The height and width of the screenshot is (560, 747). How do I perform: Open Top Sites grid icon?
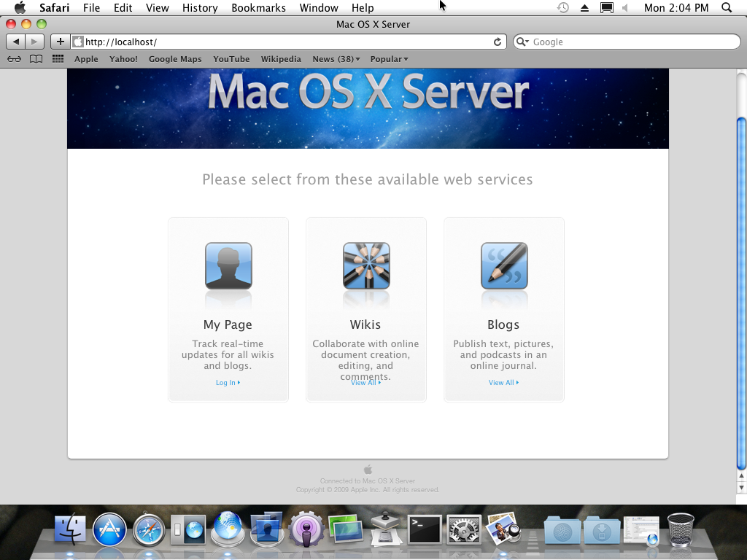[x=58, y=59]
